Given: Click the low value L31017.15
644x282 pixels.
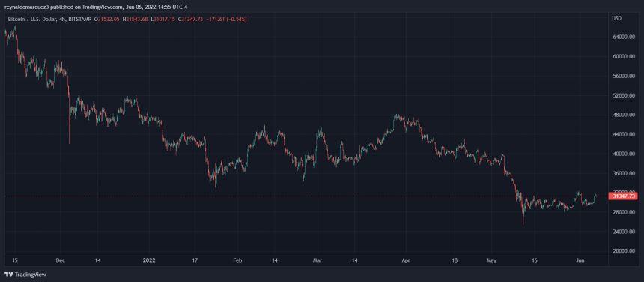Looking at the screenshot, I should point(163,19).
